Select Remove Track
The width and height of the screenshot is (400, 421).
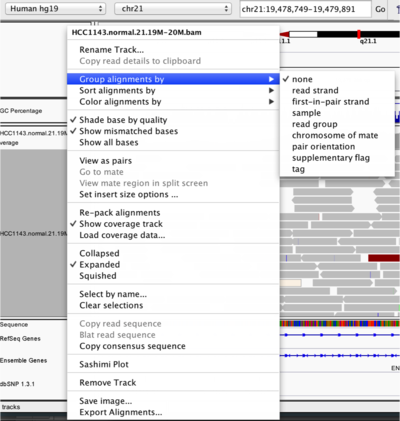tap(173, 383)
